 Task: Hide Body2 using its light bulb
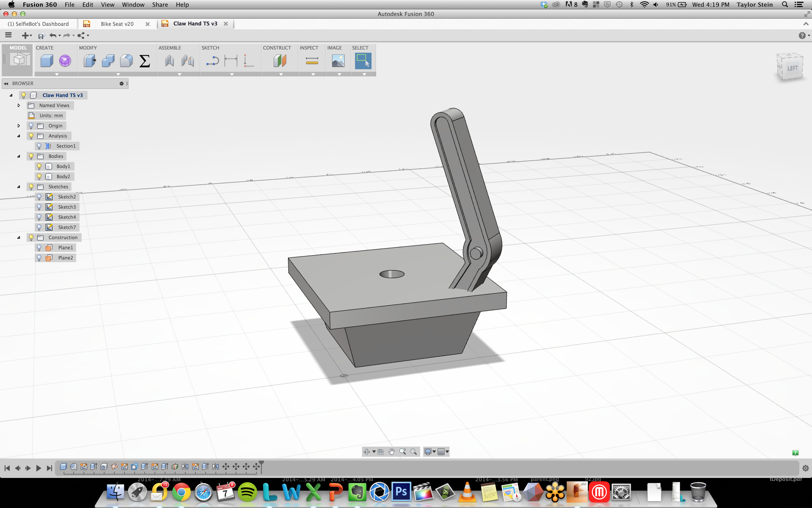pos(39,176)
